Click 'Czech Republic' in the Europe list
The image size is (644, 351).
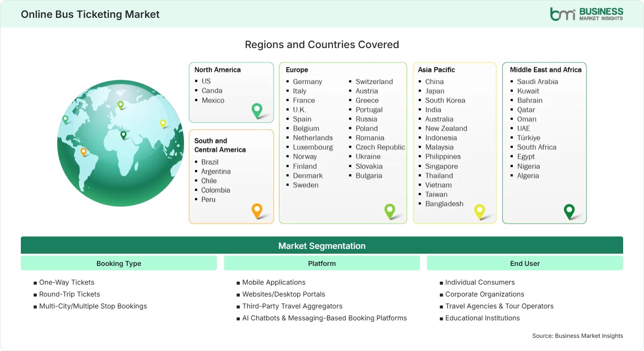click(380, 147)
